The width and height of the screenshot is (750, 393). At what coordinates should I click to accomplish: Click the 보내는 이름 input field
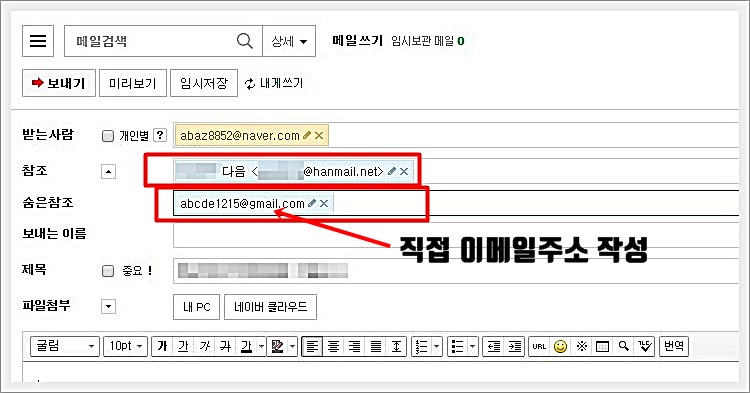coord(456,236)
